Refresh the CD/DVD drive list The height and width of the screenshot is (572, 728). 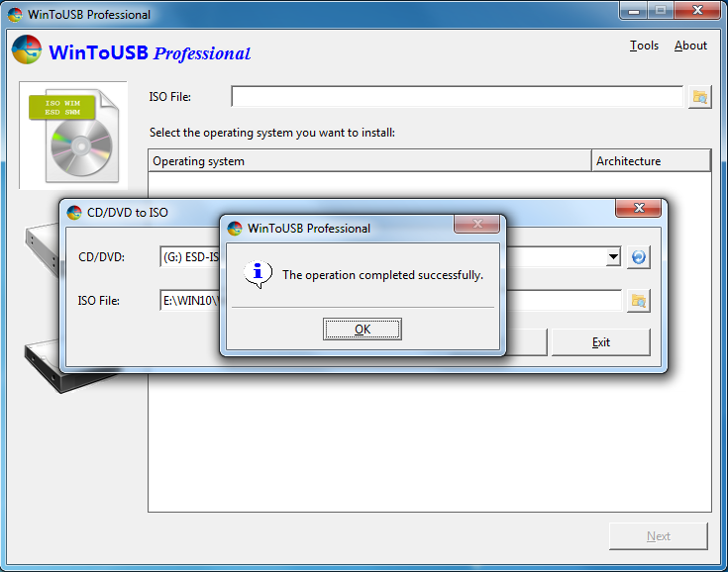coord(639,257)
